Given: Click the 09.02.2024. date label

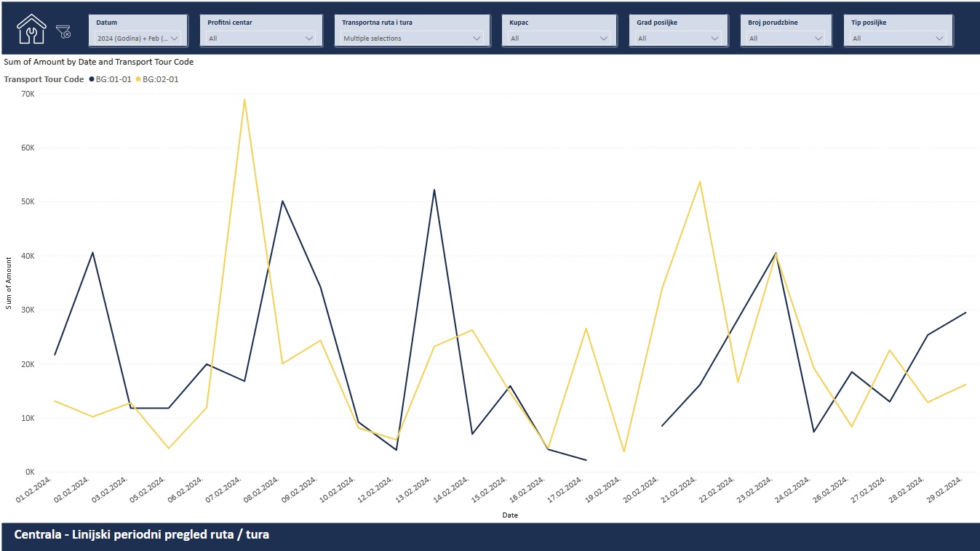Looking at the screenshot, I should click(x=300, y=491).
